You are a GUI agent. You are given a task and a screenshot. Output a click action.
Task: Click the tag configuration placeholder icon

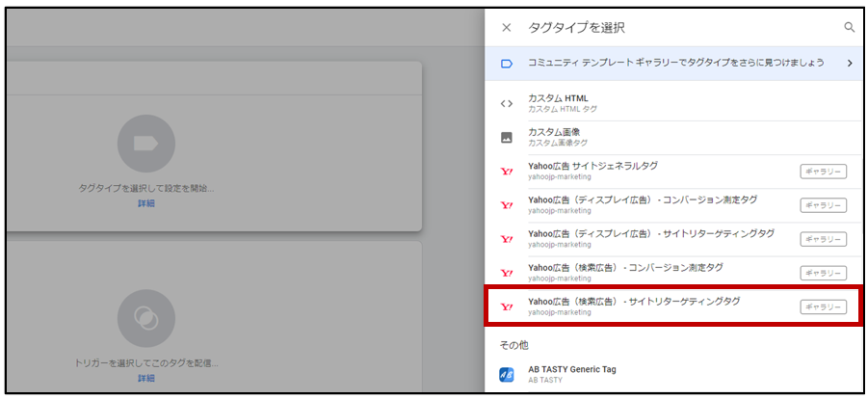pyautogui.click(x=146, y=145)
